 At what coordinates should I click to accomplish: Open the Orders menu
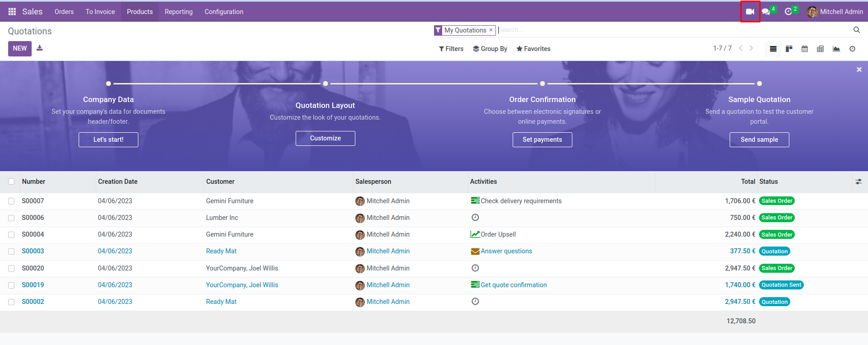pos(64,12)
